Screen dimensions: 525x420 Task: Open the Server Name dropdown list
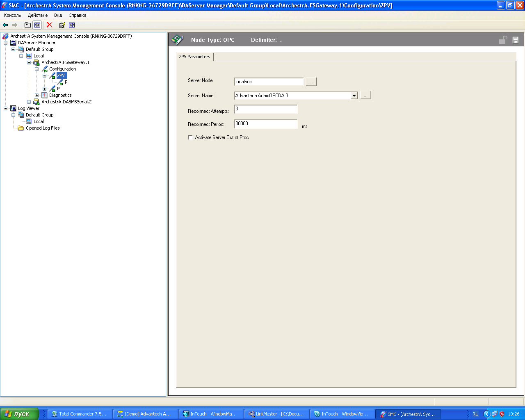tap(354, 96)
